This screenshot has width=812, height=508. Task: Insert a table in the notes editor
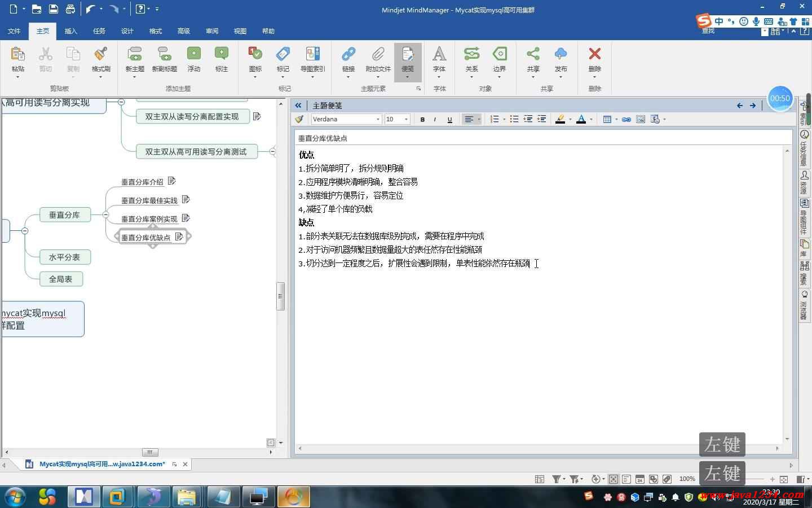pyautogui.click(x=607, y=119)
